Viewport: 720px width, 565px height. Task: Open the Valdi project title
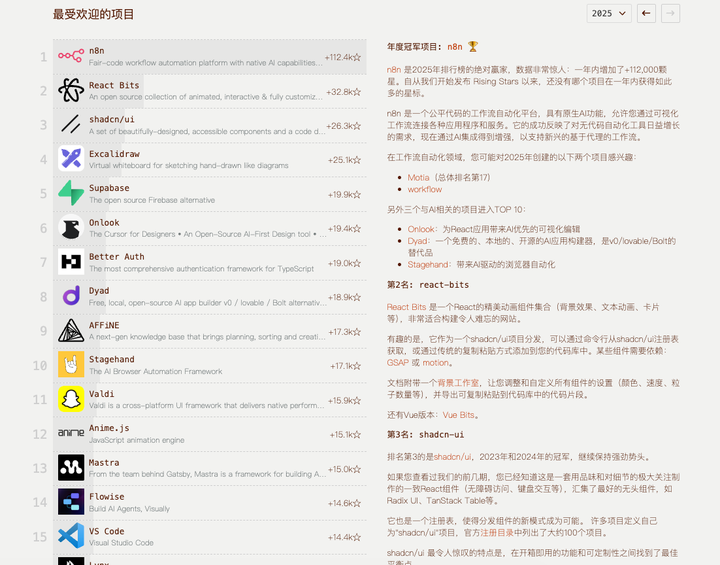101,394
